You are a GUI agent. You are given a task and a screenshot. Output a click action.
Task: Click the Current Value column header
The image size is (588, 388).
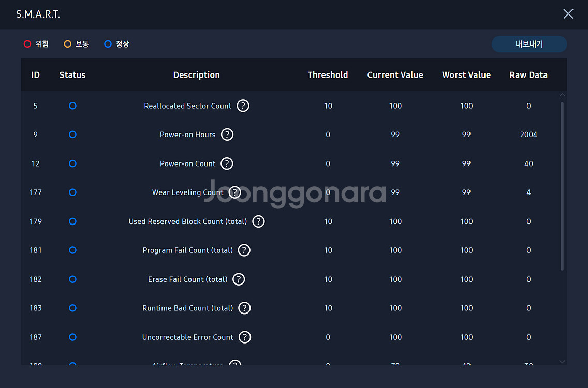pyautogui.click(x=395, y=75)
